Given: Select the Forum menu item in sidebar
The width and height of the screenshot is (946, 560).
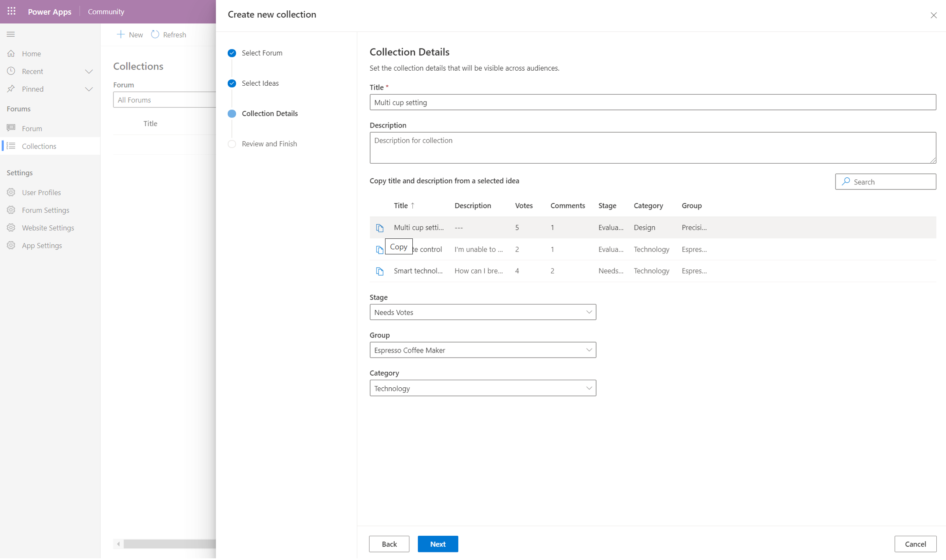Looking at the screenshot, I should click(32, 127).
